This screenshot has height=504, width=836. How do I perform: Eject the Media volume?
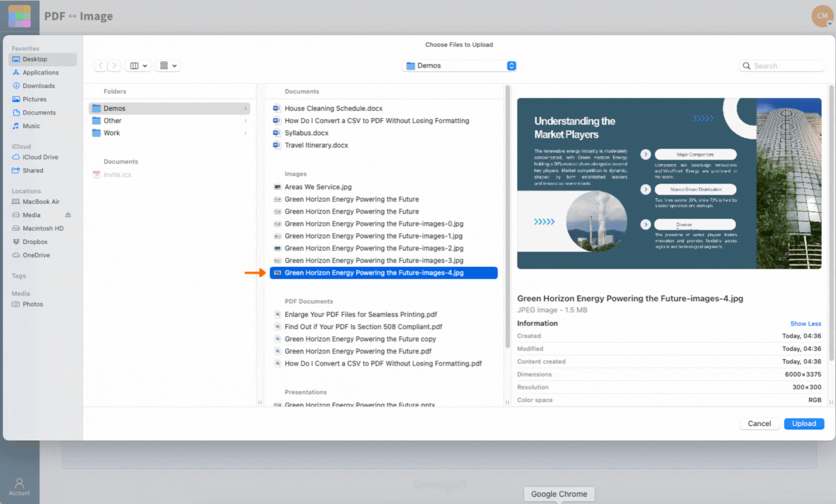coord(68,215)
